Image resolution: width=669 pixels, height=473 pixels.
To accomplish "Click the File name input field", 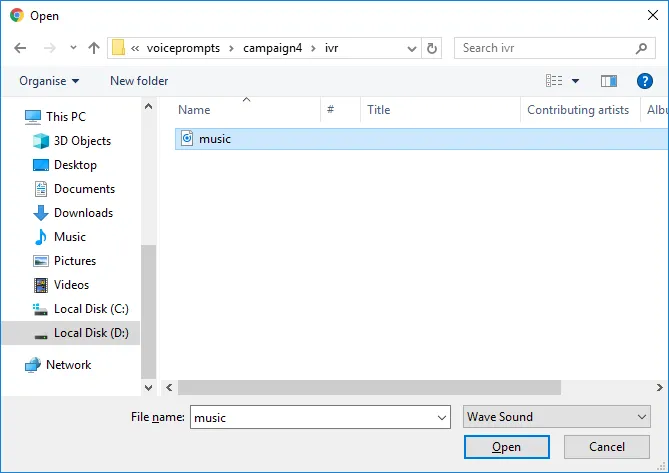I will [320, 417].
